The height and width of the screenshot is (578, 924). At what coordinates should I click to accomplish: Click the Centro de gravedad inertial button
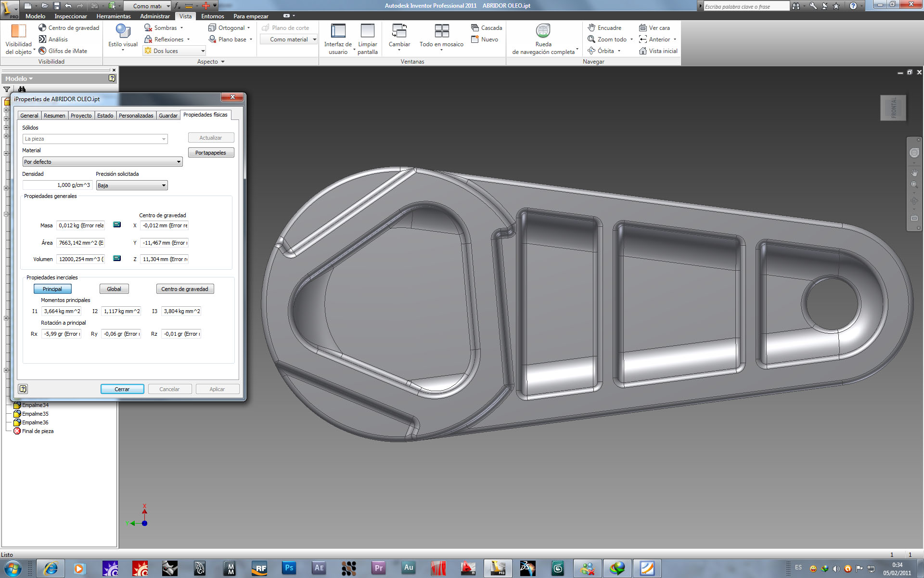tap(185, 289)
